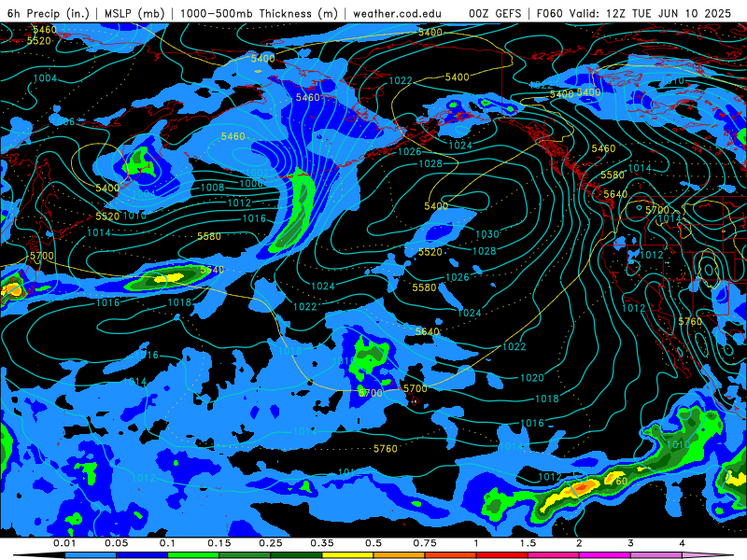Click '1000-500mb Thickness (m)' header label
This screenshot has height=560, width=747.
tap(259, 13)
